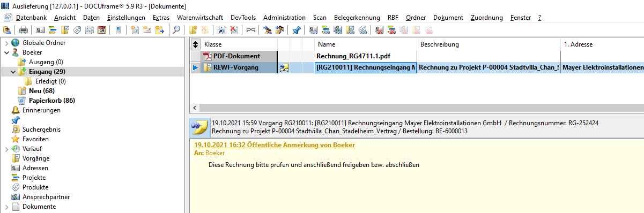Open the Einstellungen menu

(x=126, y=18)
